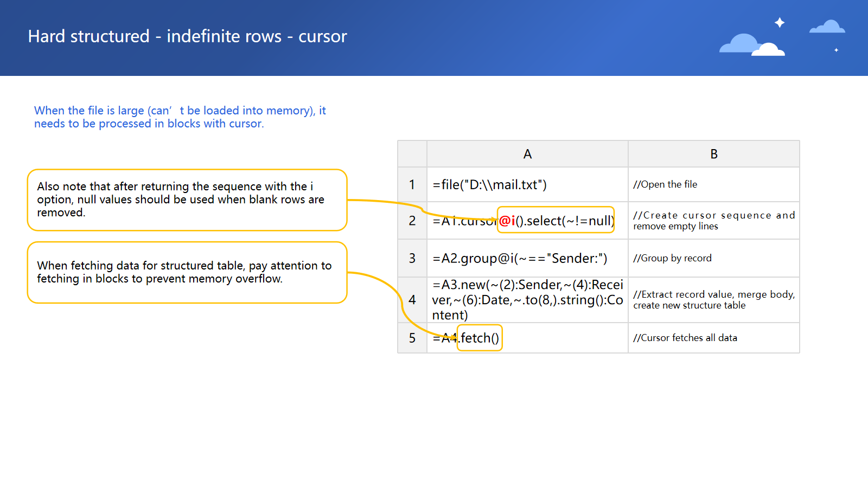Select the callout about fetching in blocks

pos(187,272)
